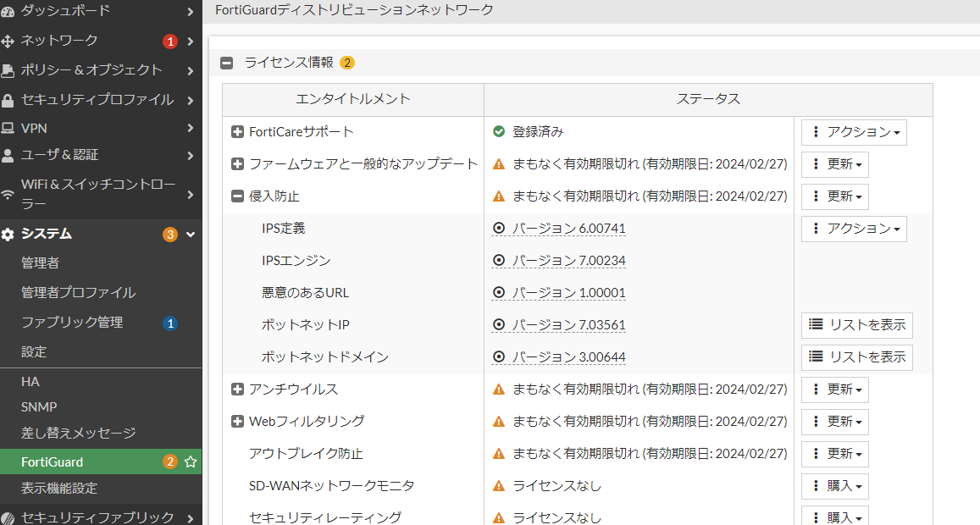This screenshot has height=525, width=980.
Task: Click the warning triangle in Webフィルタリング row
Action: click(x=499, y=421)
